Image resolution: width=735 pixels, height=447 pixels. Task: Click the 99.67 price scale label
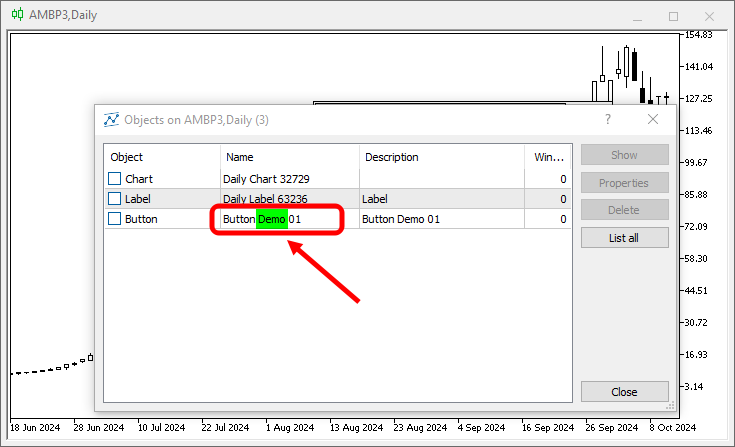tap(696, 163)
